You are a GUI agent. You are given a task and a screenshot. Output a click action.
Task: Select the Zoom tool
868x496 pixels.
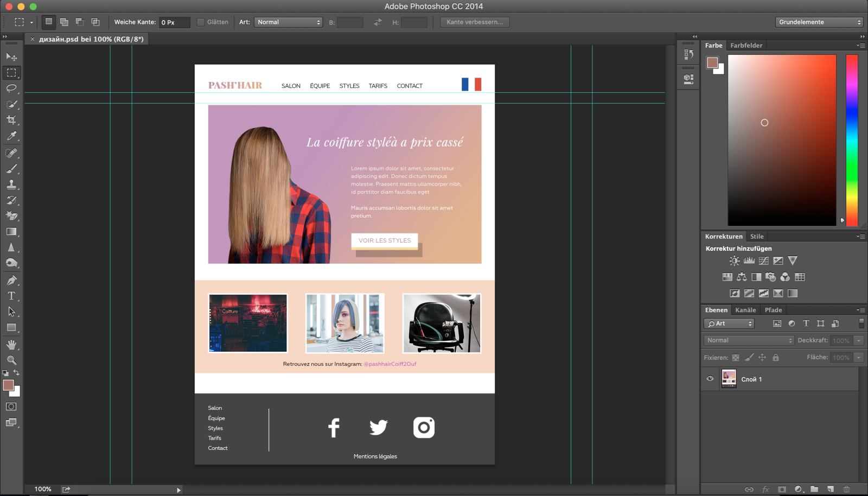click(x=11, y=360)
